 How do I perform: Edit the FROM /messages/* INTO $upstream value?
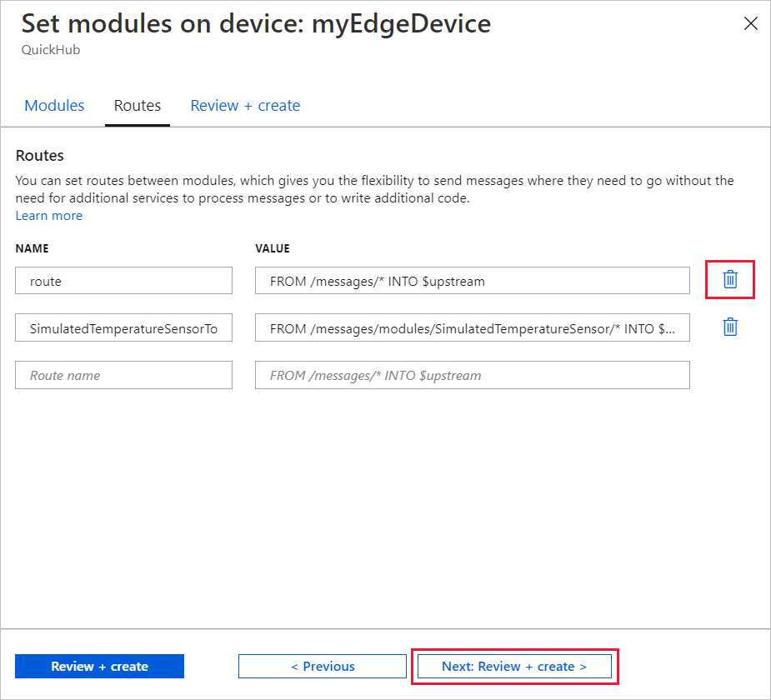(472, 281)
